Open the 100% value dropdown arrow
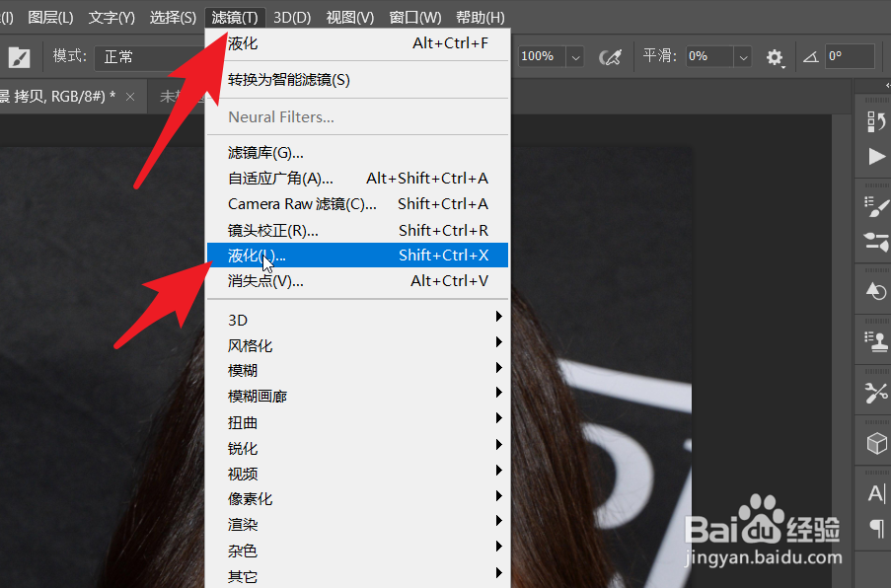 pos(575,57)
